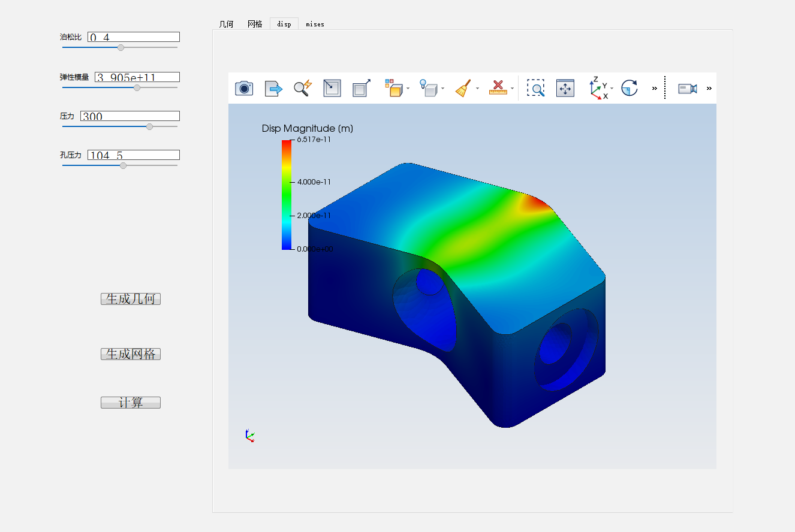Click the XYZ axes orientation icon
The image size is (795, 532).
pos(598,88)
